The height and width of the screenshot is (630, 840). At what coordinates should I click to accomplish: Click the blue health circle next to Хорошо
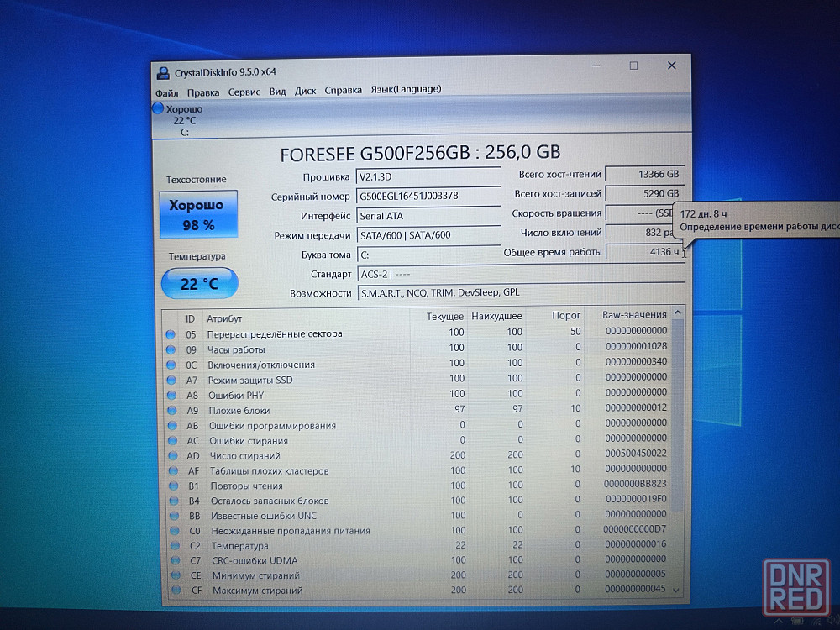tap(158, 108)
